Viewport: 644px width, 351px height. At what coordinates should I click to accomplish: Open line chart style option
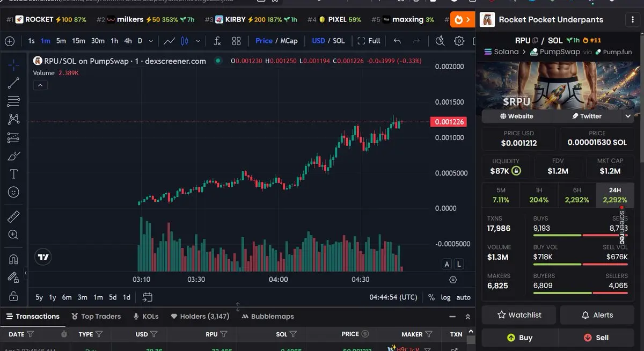coord(169,41)
